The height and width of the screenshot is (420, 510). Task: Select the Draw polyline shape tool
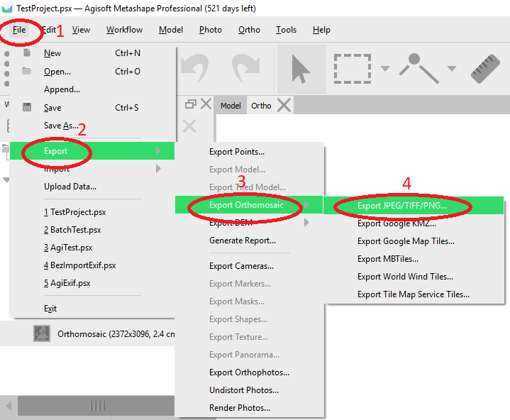coord(419,69)
